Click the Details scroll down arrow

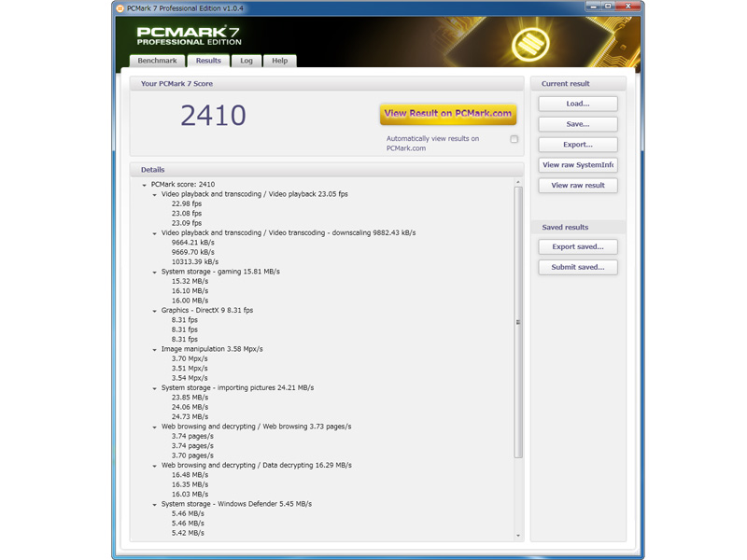518,536
